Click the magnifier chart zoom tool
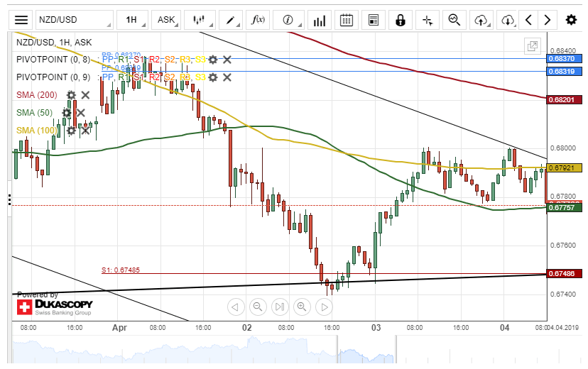 (454, 20)
